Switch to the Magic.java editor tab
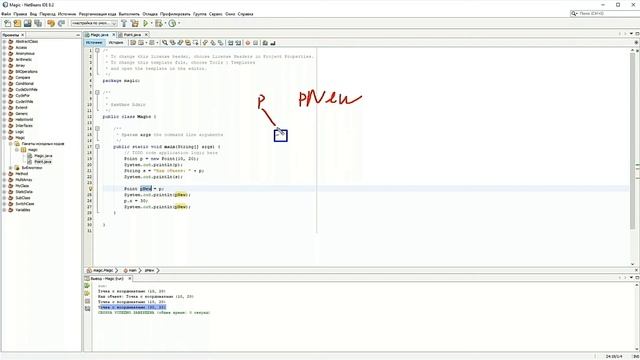The image size is (640, 360). pos(99,35)
